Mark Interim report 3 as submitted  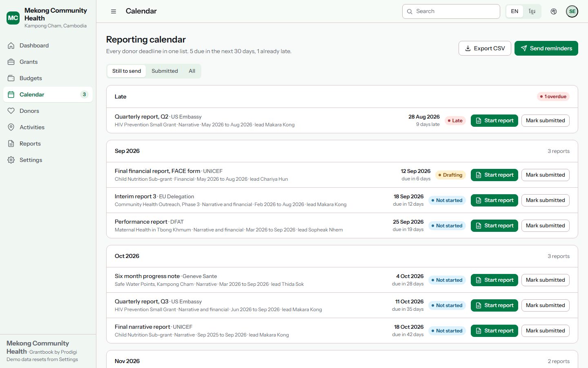[x=546, y=200]
